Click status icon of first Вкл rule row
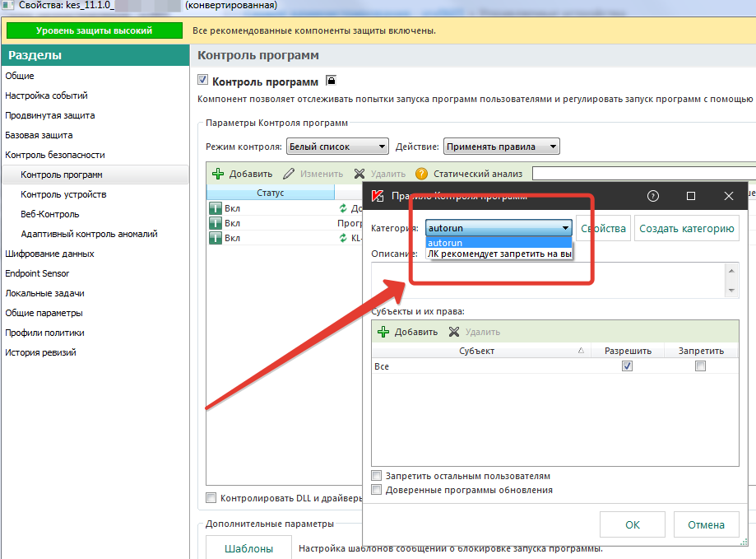The image size is (756, 559). click(x=215, y=208)
